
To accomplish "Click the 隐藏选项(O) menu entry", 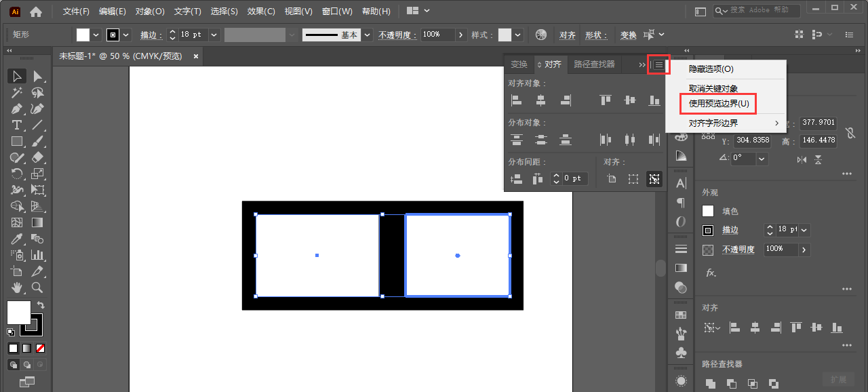I will coord(711,69).
